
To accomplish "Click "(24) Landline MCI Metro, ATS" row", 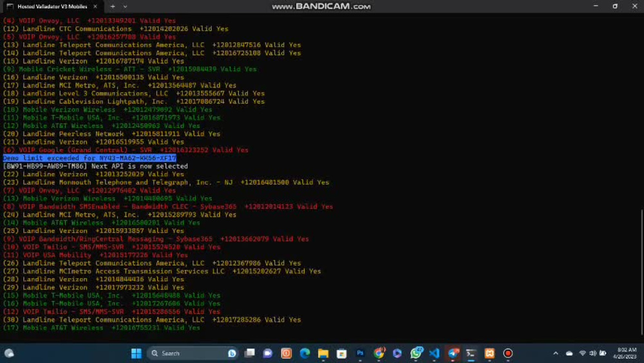I will point(120,215).
